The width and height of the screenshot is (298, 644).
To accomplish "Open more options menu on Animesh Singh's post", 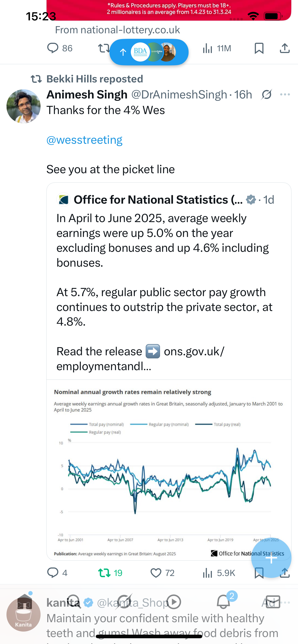I will (285, 94).
